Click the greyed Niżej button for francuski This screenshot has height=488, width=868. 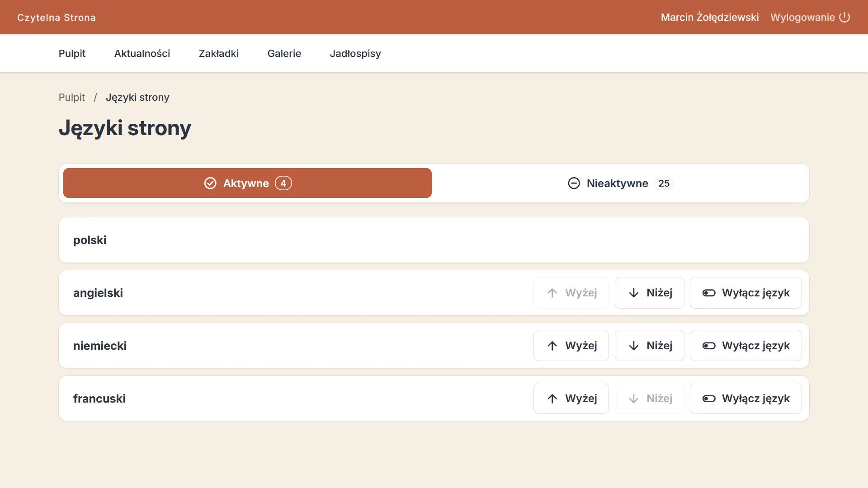tap(649, 399)
